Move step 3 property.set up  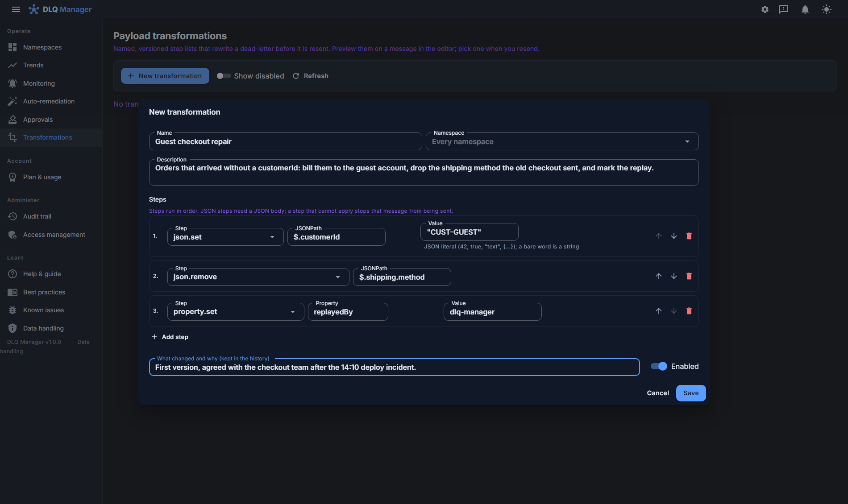tap(659, 311)
